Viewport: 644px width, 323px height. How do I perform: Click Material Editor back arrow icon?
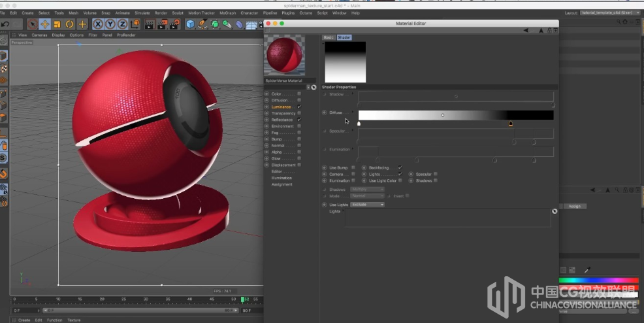pos(526,31)
